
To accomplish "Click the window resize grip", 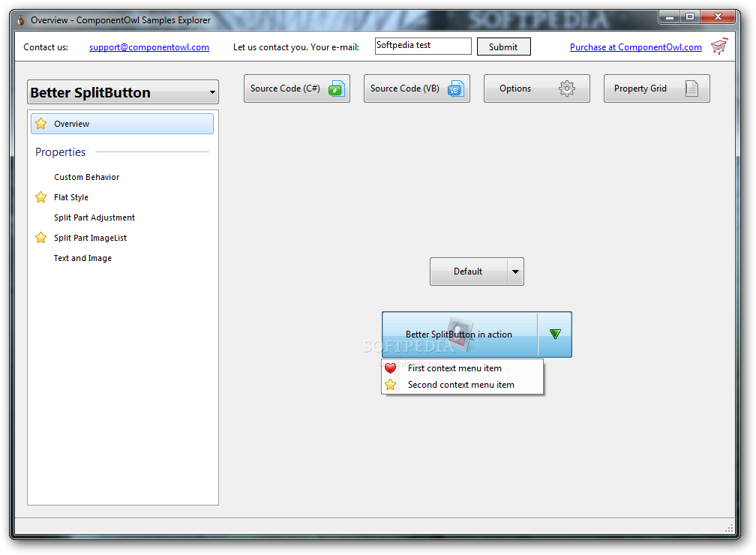I will (x=730, y=529).
